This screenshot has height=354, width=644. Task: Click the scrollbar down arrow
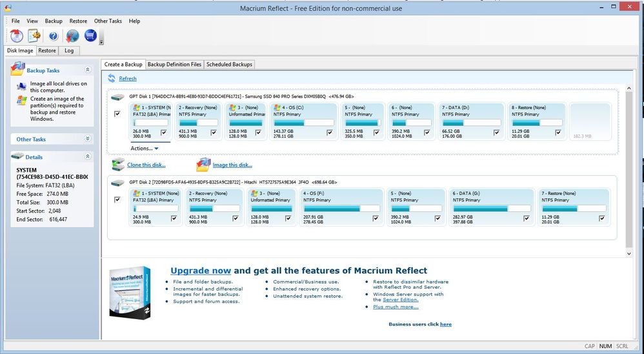(629, 254)
